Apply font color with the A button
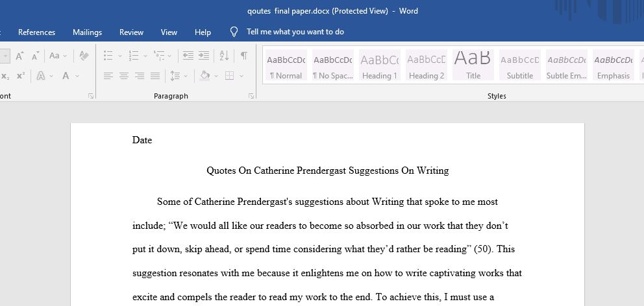 click(x=66, y=76)
